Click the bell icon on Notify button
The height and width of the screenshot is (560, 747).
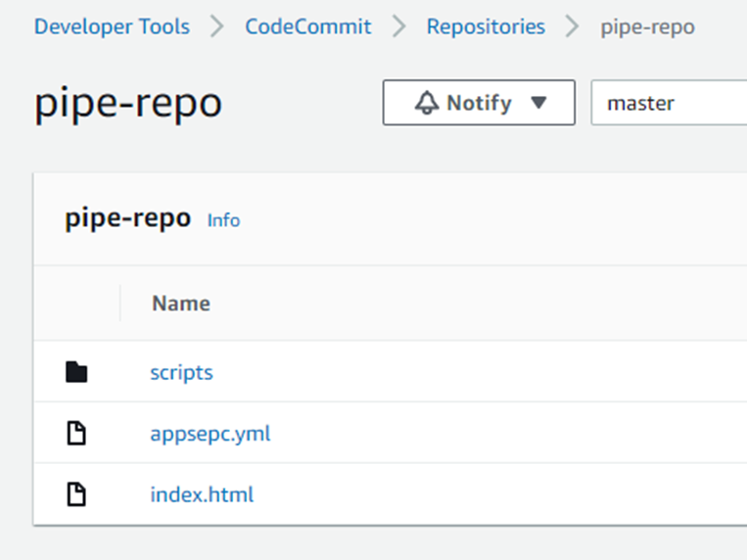(x=428, y=103)
